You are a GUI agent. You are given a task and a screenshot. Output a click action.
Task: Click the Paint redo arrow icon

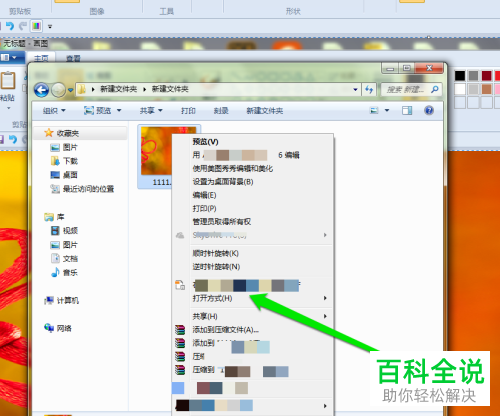[x=23, y=26]
